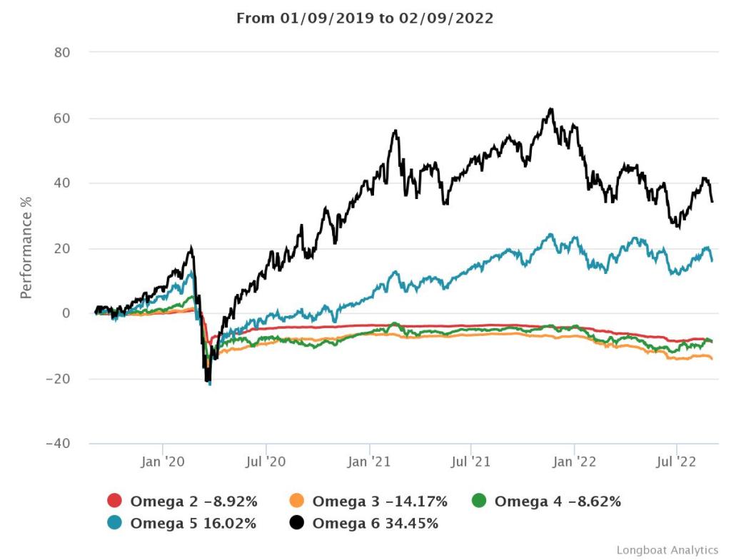This screenshot has height=560, width=731.
Task: Click the Jul '21 x-axis label
Action: tap(471, 462)
